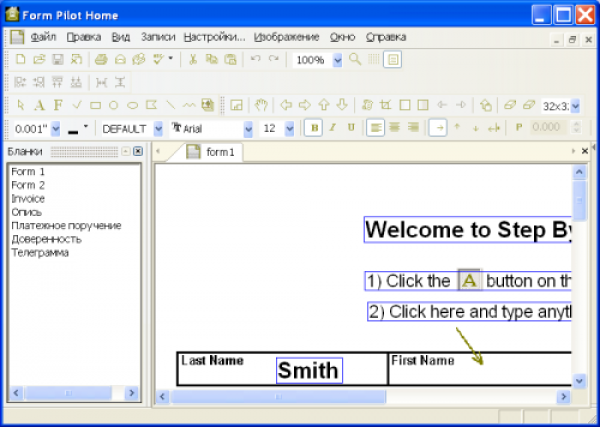Select the rectangle shape tool

[95, 105]
